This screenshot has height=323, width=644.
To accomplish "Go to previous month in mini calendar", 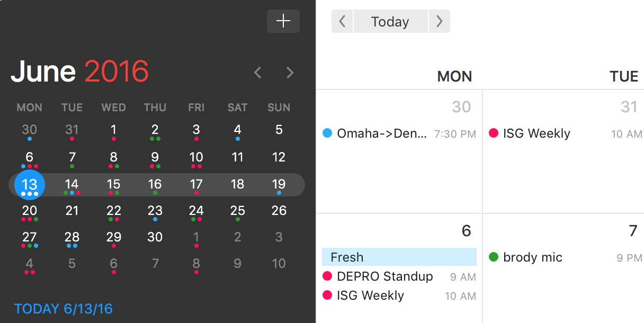I will [x=258, y=73].
